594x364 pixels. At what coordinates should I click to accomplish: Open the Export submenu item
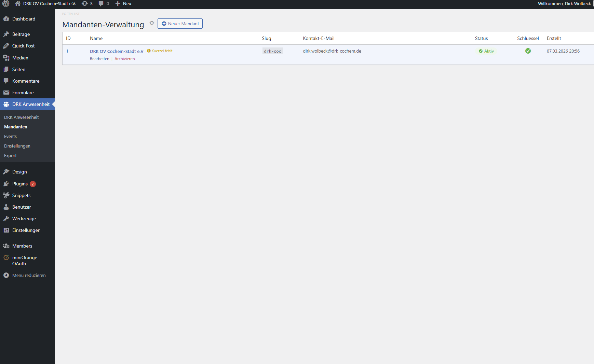click(x=10, y=155)
